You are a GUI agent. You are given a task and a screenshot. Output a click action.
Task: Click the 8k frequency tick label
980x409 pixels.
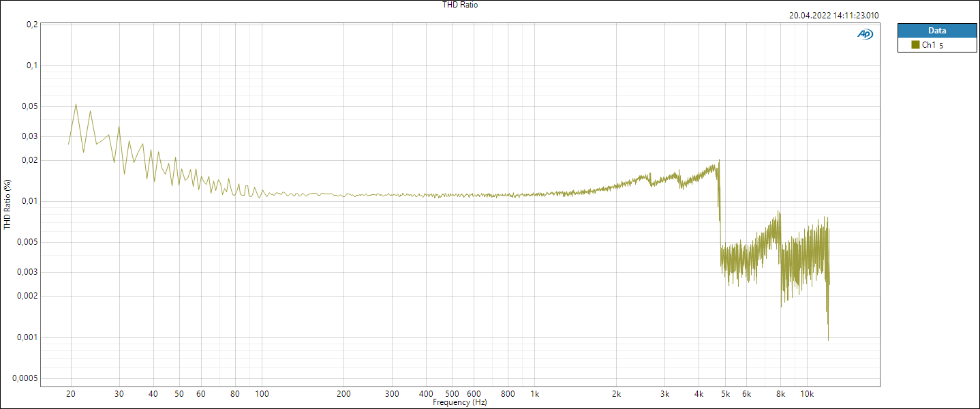(780, 394)
